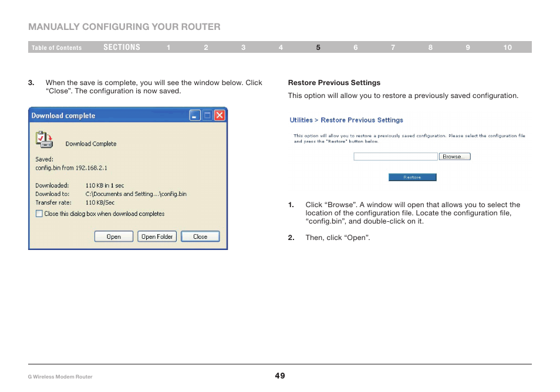Click the disabled maximize button of dialog

coord(207,116)
